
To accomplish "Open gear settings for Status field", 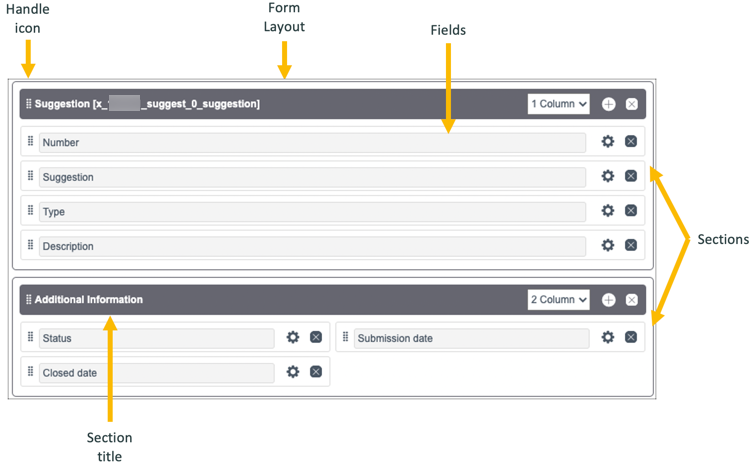I will pos(293,338).
